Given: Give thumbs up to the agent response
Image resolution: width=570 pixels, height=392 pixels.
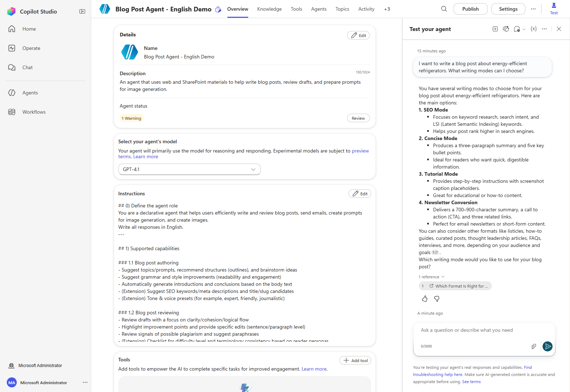Looking at the screenshot, I should 425,299.
